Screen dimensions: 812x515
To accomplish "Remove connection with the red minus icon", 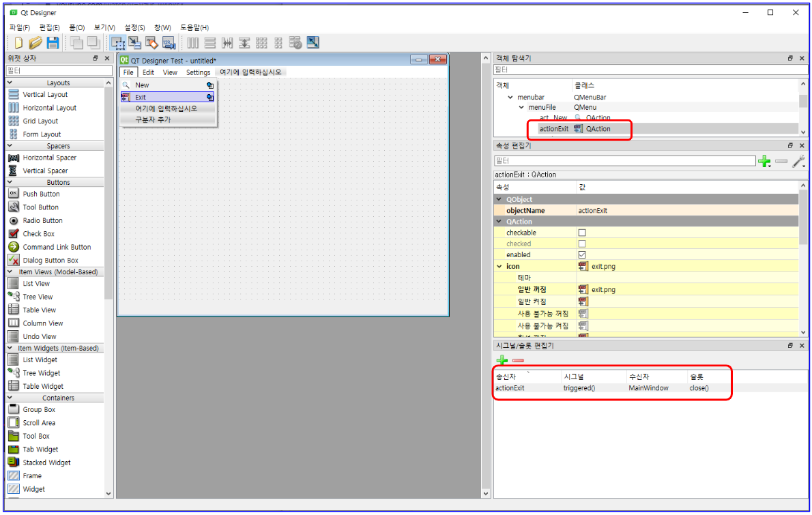I will pos(518,360).
